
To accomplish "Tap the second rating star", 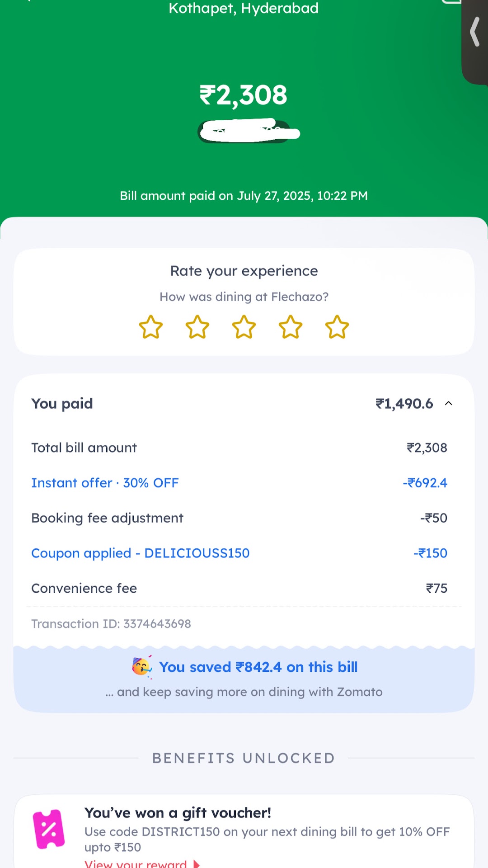I will (197, 327).
